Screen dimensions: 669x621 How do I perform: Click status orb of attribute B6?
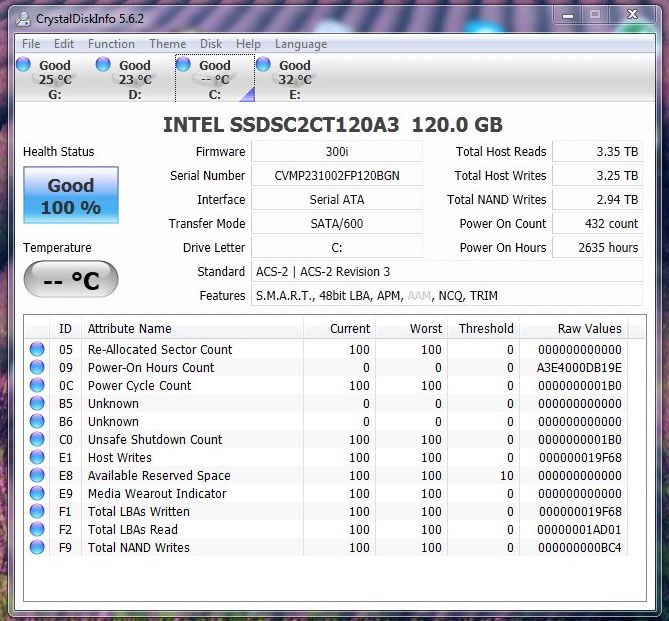[37, 421]
